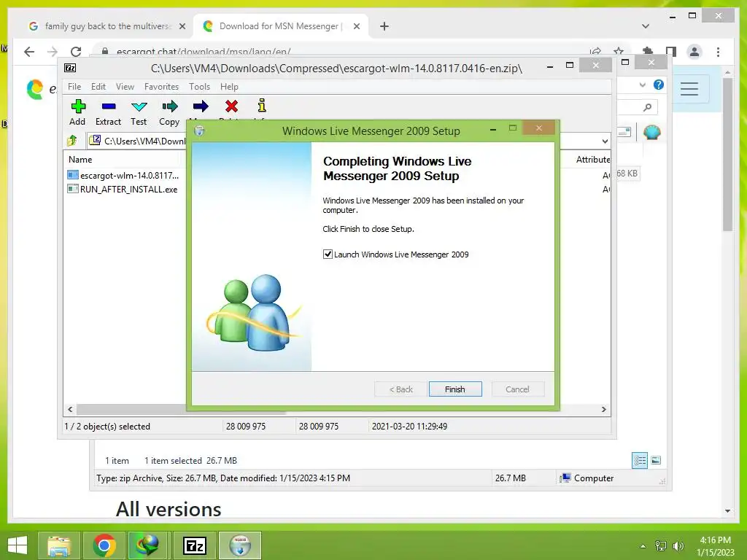Open Chrome from the taskbar
Viewport: 747px width, 560px height.
tap(104, 545)
